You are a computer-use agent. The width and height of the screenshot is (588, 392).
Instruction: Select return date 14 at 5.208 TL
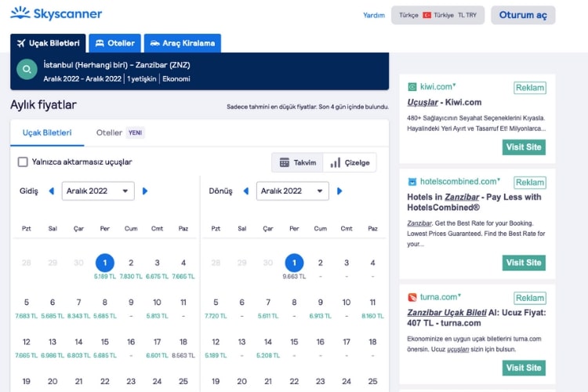(x=268, y=348)
